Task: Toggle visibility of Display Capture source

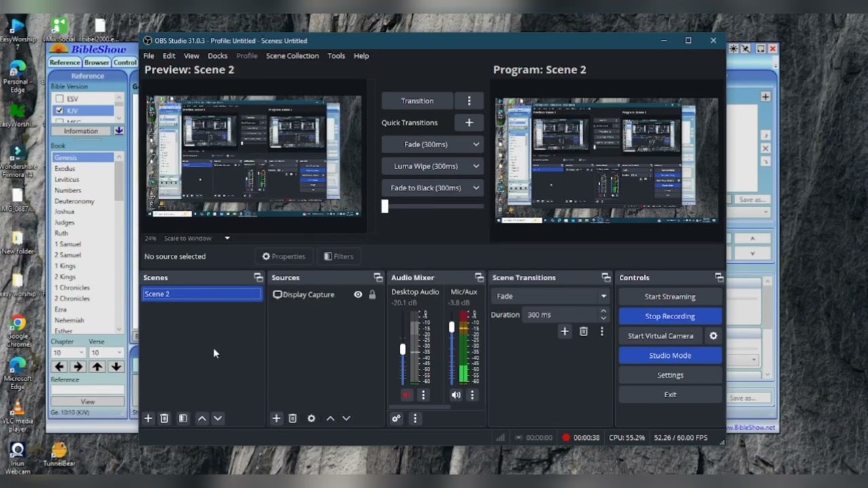Action: (x=358, y=294)
